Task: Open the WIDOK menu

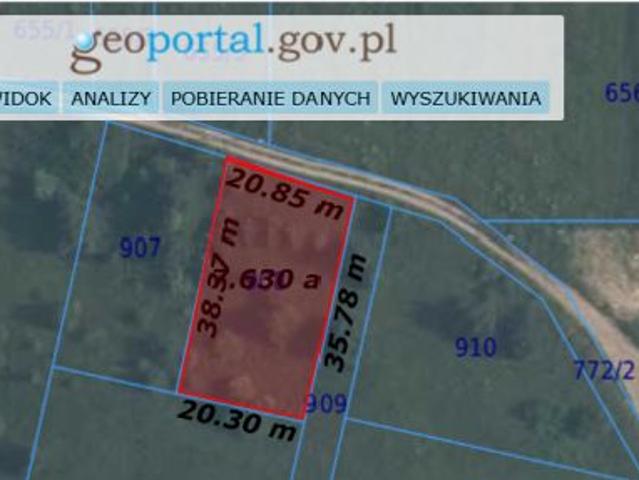Action: pyautogui.click(x=28, y=98)
